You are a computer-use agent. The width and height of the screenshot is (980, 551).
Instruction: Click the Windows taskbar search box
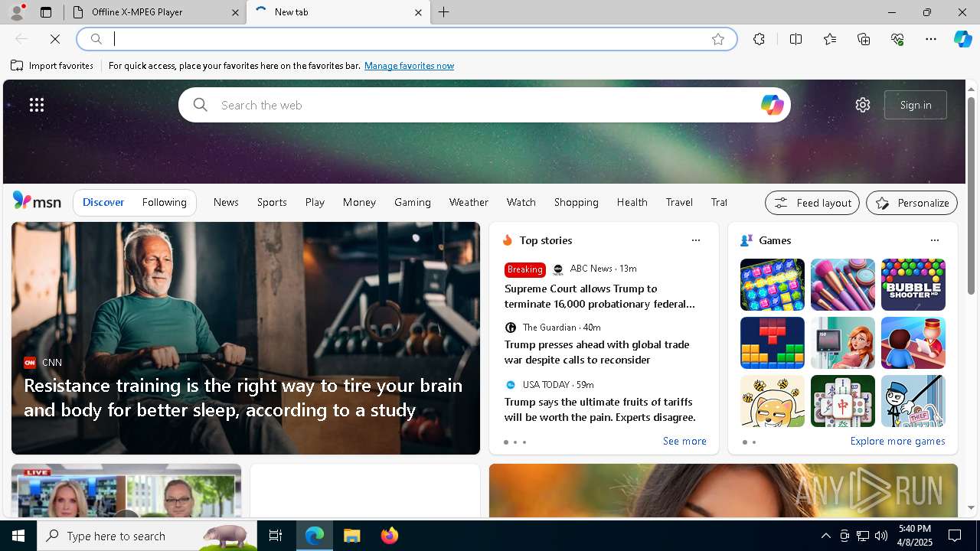[x=147, y=536]
